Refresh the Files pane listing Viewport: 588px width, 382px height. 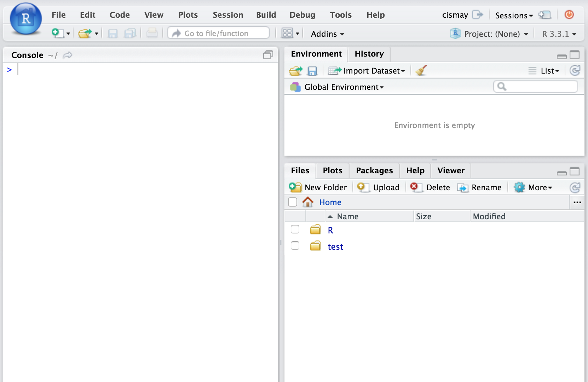[x=575, y=187]
